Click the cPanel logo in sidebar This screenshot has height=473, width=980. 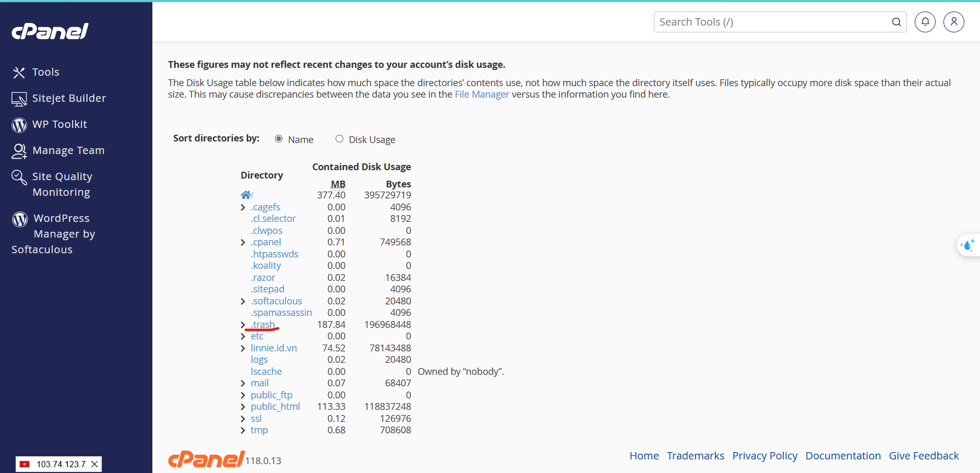(50, 31)
